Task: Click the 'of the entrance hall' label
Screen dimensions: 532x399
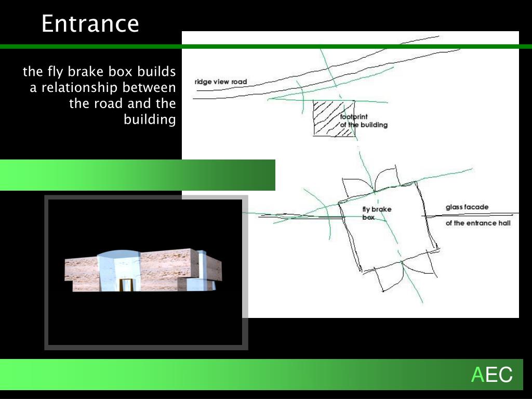Action: click(478, 223)
